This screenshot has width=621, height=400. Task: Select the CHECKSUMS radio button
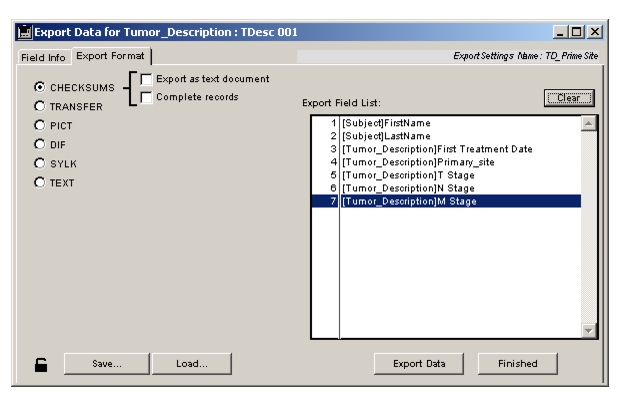(x=39, y=87)
